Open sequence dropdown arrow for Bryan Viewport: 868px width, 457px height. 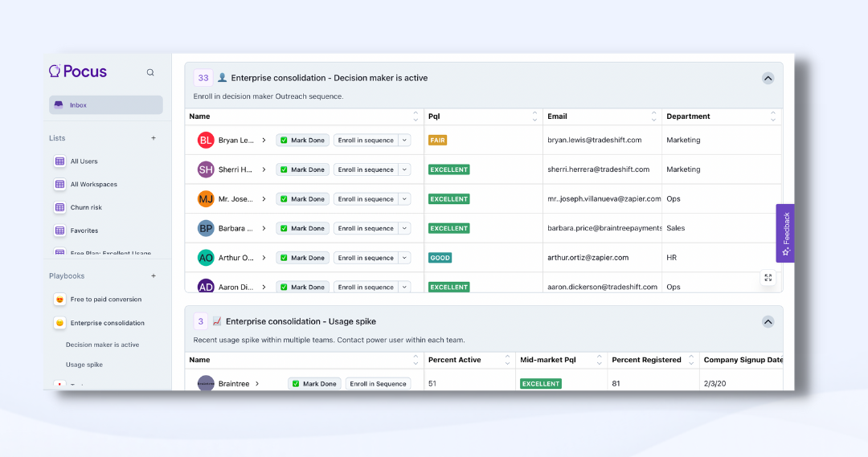404,140
